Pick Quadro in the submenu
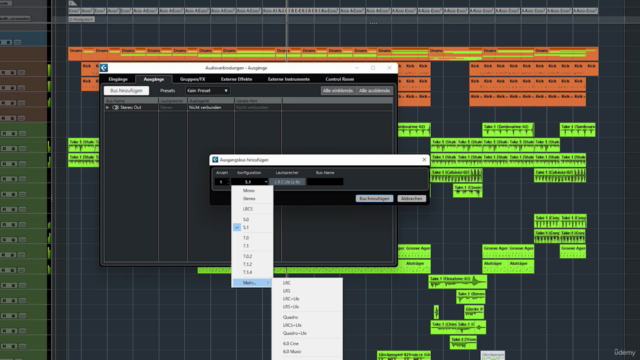The height and width of the screenshot is (360, 640). coord(307,317)
